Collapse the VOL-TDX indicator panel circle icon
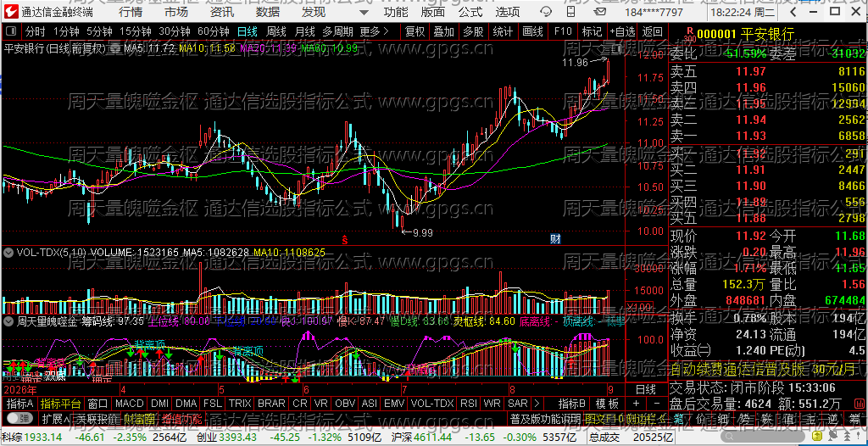The height and width of the screenshot is (446, 868). (x=8, y=253)
